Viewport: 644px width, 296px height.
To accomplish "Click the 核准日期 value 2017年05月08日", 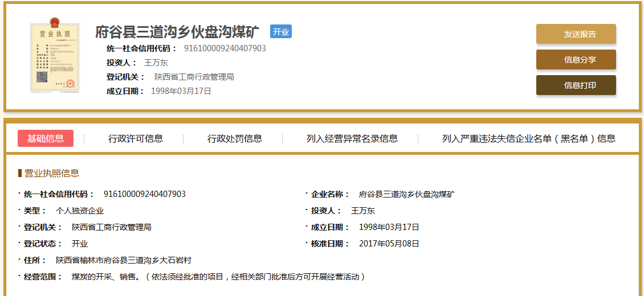I will 389,244.
